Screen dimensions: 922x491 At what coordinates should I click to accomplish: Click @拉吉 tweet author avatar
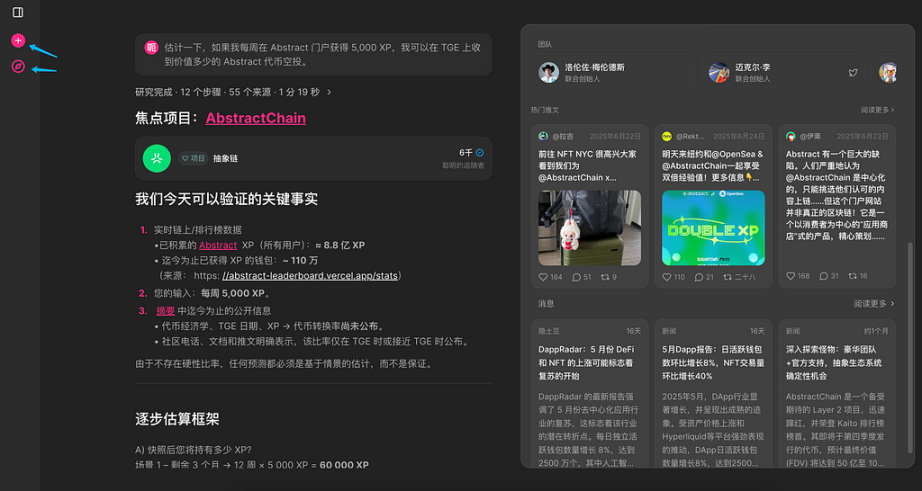coord(543,136)
